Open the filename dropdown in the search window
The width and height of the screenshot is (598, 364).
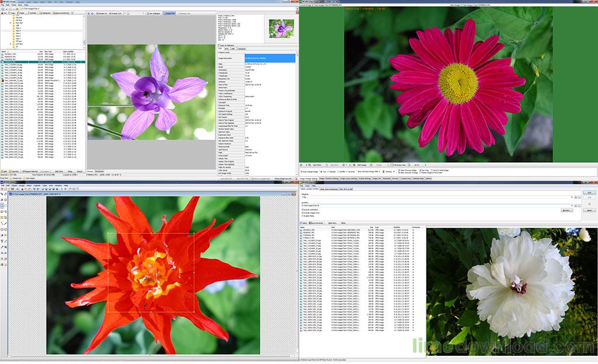click(x=572, y=197)
